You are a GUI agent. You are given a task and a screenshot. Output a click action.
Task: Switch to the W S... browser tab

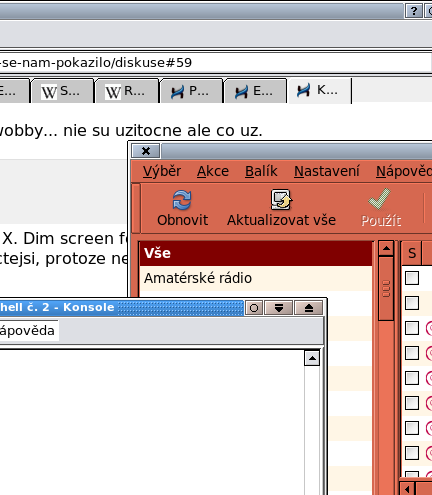tap(62, 91)
